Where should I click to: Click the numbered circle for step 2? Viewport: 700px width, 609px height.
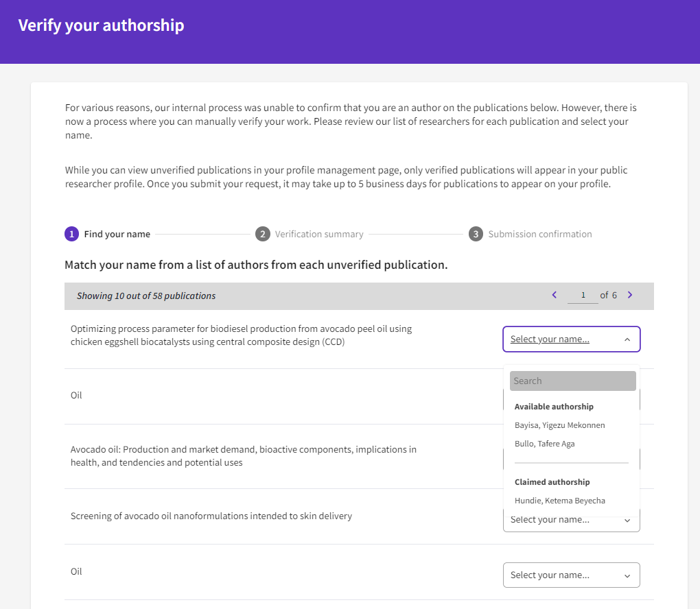click(263, 234)
